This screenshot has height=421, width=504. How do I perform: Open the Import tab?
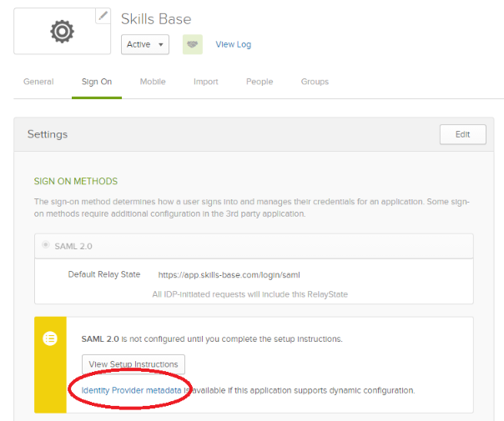click(205, 82)
